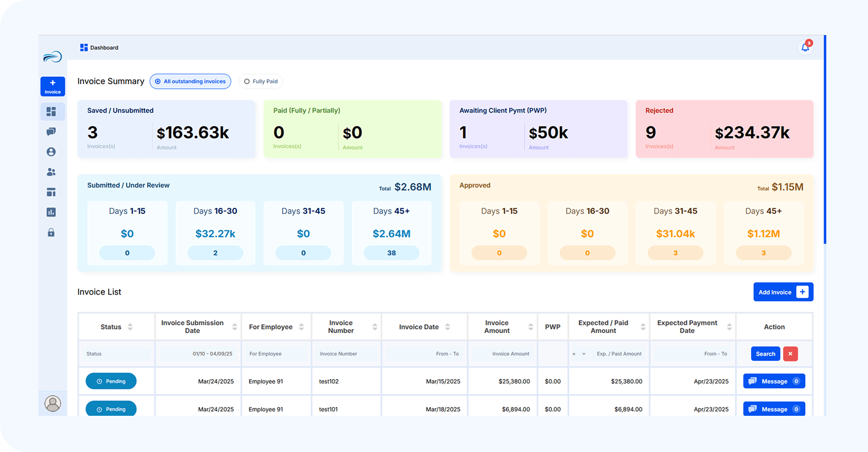The width and height of the screenshot is (868, 452).
Task: Open the reports bar chart icon in sidebar
Action: pyautogui.click(x=51, y=212)
